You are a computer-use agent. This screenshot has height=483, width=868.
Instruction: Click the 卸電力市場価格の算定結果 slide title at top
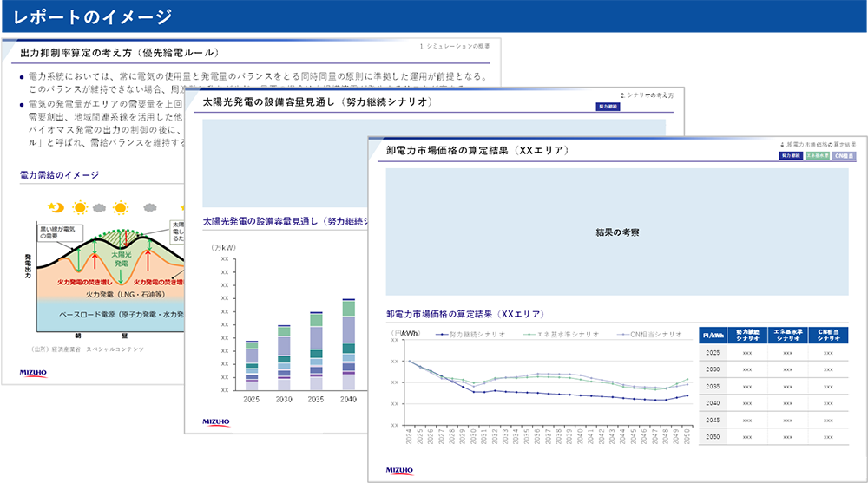pyautogui.click(x=477, y=151)
